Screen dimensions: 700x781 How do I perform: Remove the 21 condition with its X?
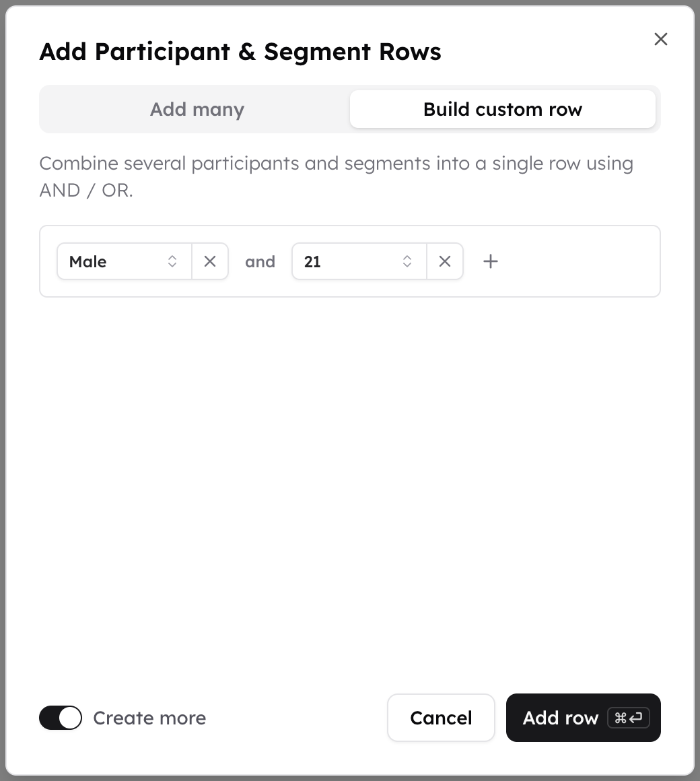(445, 261)
